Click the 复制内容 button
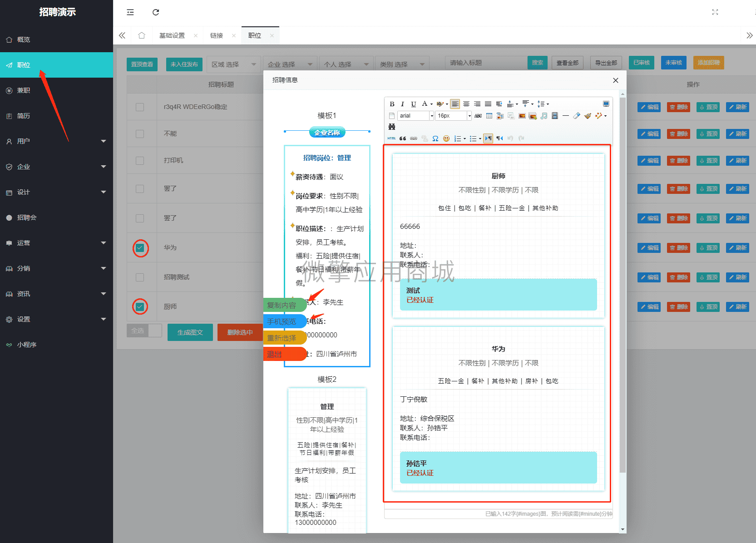 (282, 305)
